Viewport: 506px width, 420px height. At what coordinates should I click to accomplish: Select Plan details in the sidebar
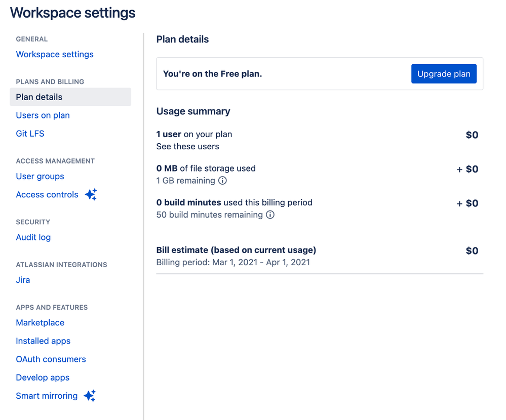[x=39, y=97]
